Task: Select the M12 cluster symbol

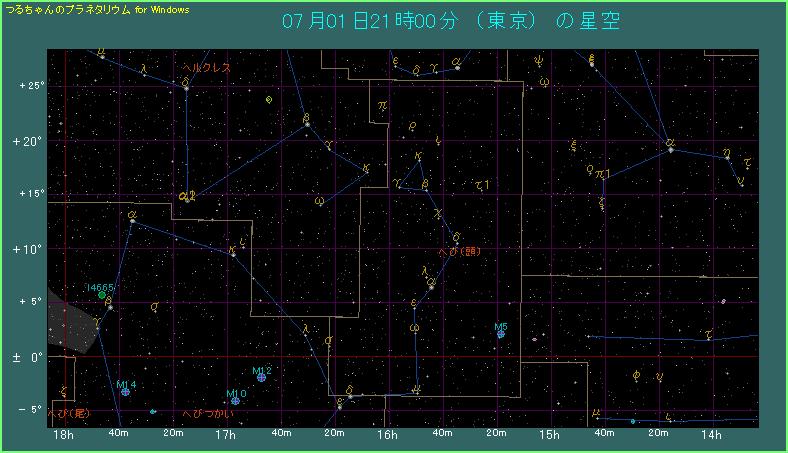Action: (261, 378)
